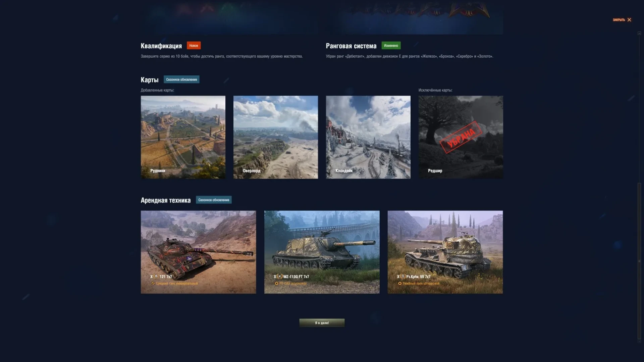This screenshot has width=644, height=362.
Task: Select the Клондайк snowy map card
Action: [x=368, y=137]
